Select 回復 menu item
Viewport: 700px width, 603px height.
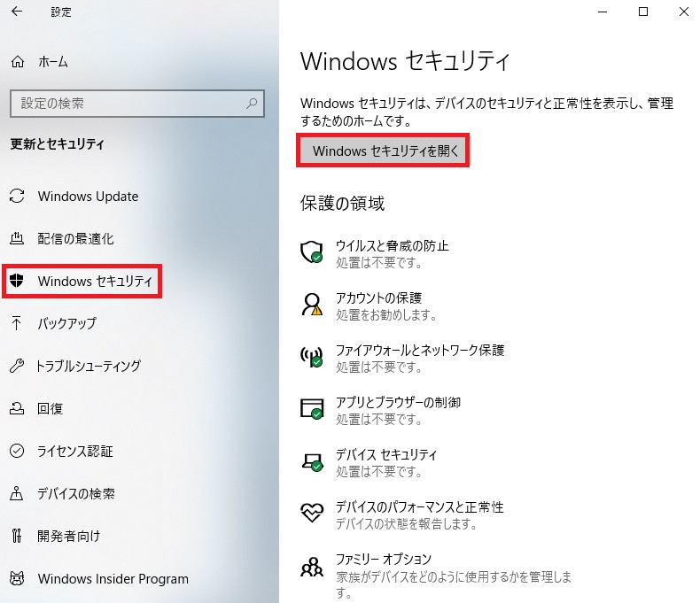(50, 408)
